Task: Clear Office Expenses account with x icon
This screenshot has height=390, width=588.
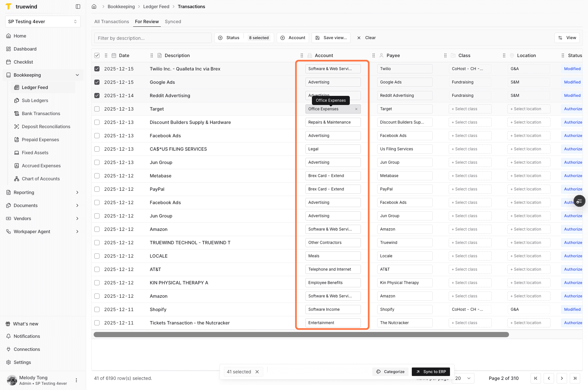Action: tap(356, 109)
